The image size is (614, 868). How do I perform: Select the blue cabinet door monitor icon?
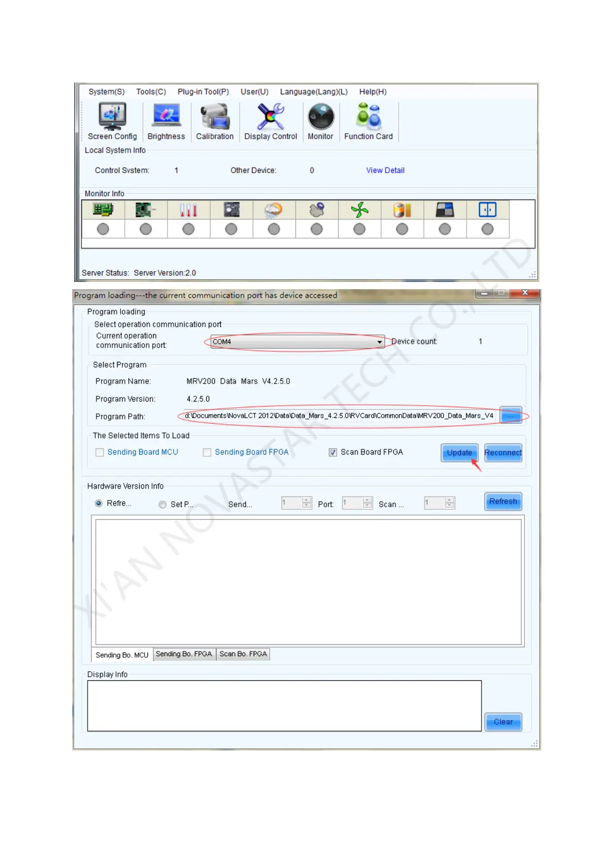(488, 210)
